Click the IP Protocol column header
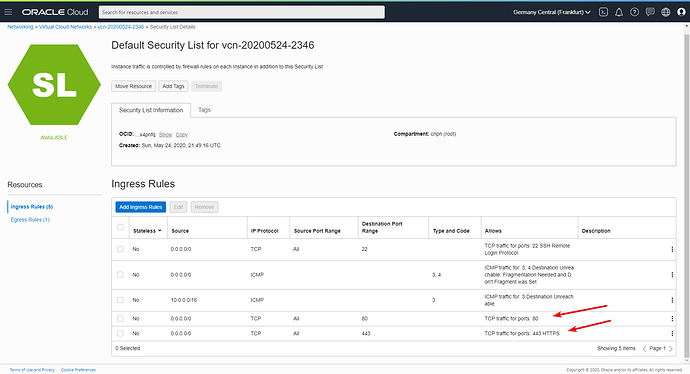 [264, 231]
